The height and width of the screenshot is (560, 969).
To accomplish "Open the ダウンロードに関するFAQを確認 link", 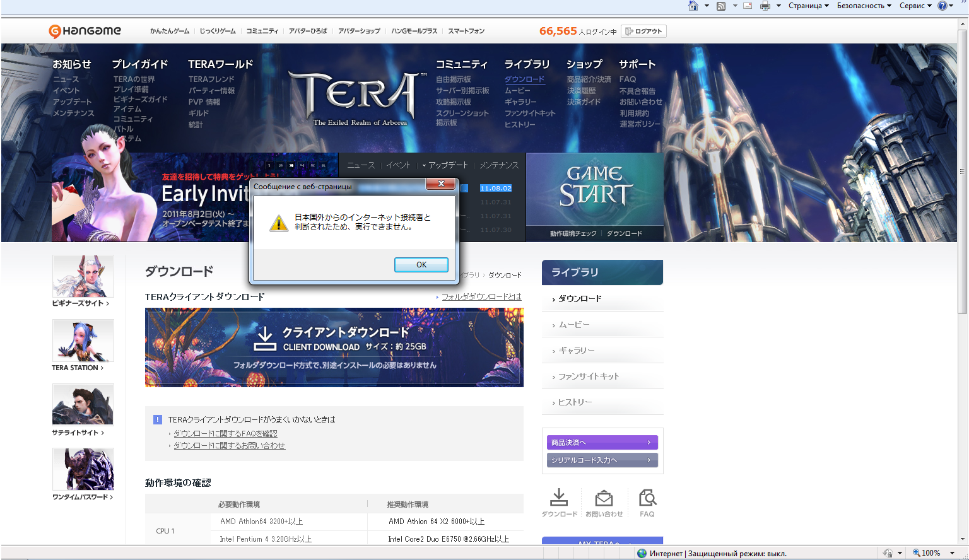I will [225, 434].
